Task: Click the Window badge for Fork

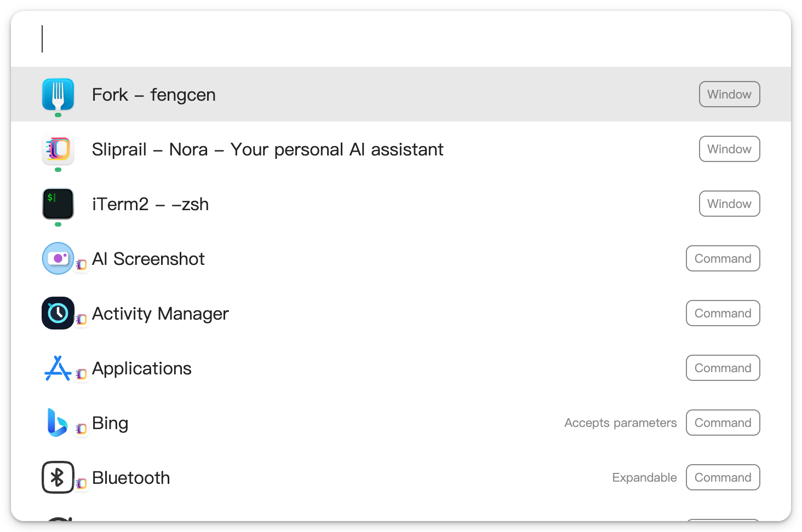Action: tap(729, 94)
